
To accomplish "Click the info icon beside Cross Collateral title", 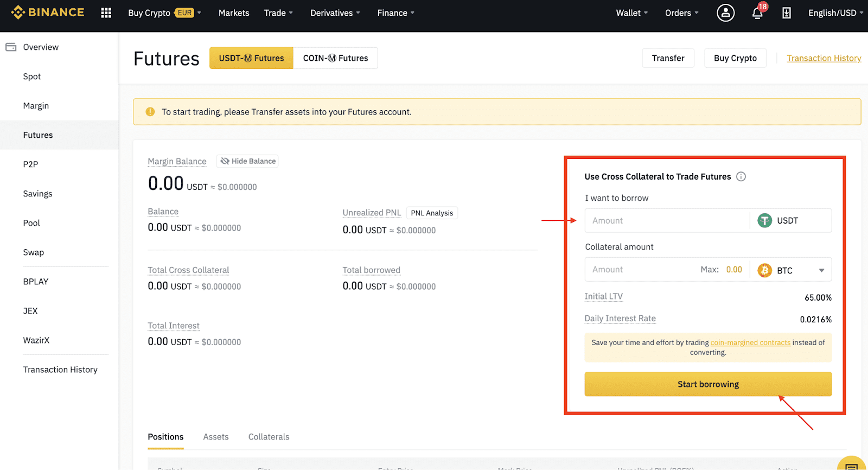I will 741,176.
